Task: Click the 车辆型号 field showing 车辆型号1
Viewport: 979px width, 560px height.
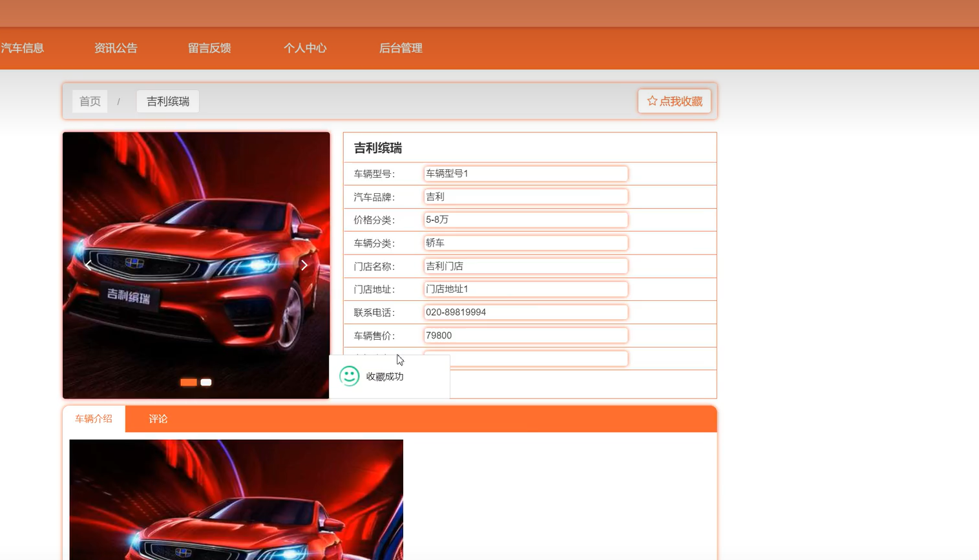Action: (525, 173)
